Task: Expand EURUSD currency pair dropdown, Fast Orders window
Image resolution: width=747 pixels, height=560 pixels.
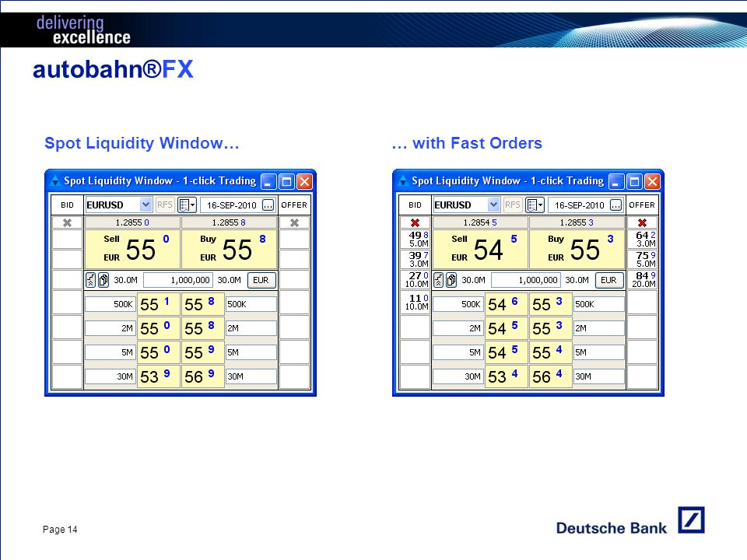Action: point(493,205)
